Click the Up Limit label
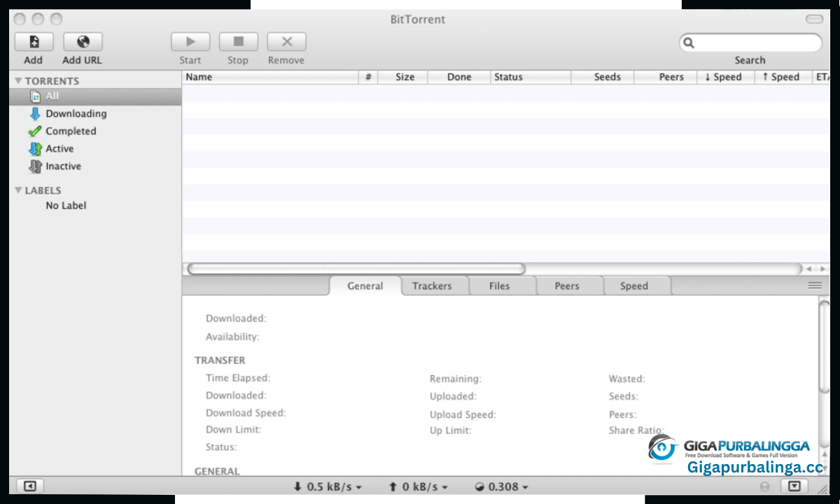Screen dimensions: 840x504 click(451, 430)
